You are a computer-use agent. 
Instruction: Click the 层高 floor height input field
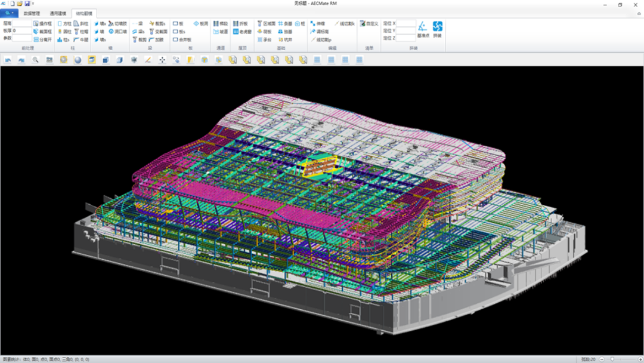point(23,23)
